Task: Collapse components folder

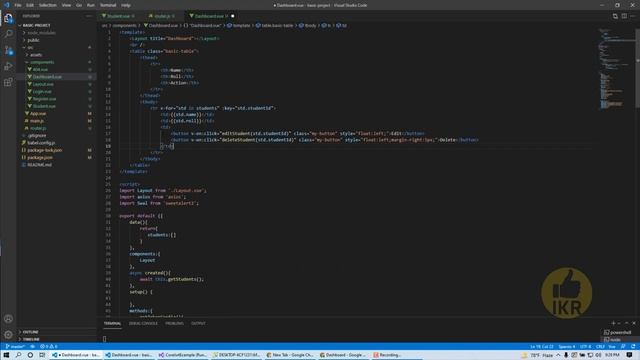Action: [56, 62]
